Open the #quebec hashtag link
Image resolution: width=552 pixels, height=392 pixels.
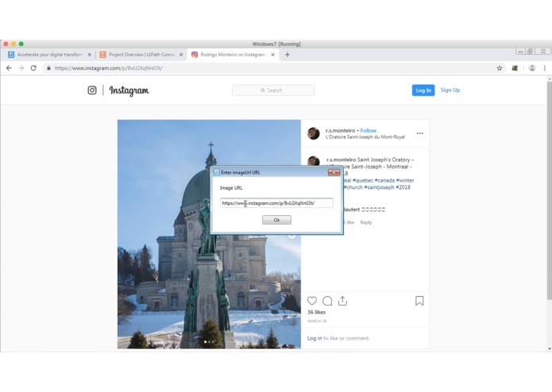[363, 180]
